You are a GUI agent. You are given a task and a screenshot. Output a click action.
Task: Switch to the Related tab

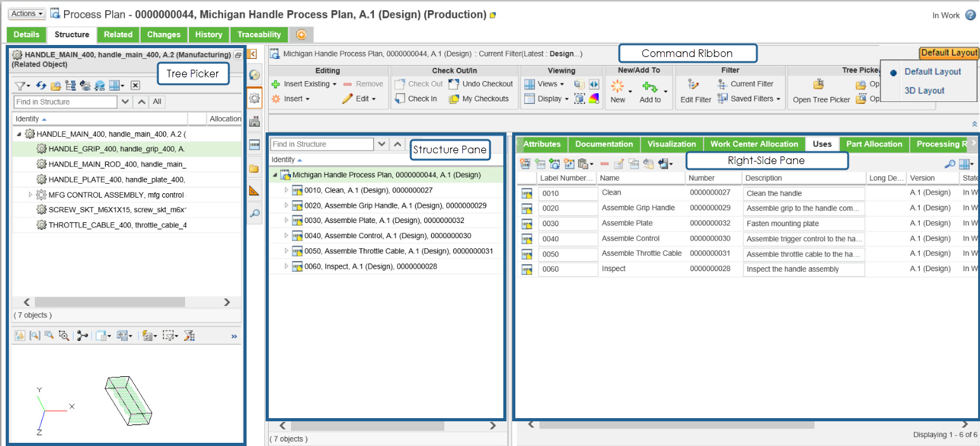pos(118,34)
